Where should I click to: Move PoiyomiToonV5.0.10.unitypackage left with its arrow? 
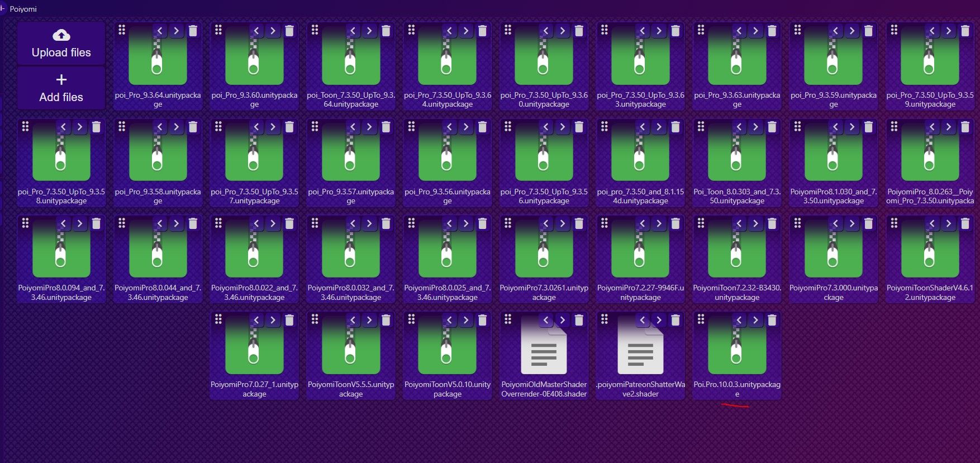[x=450, y=320]
